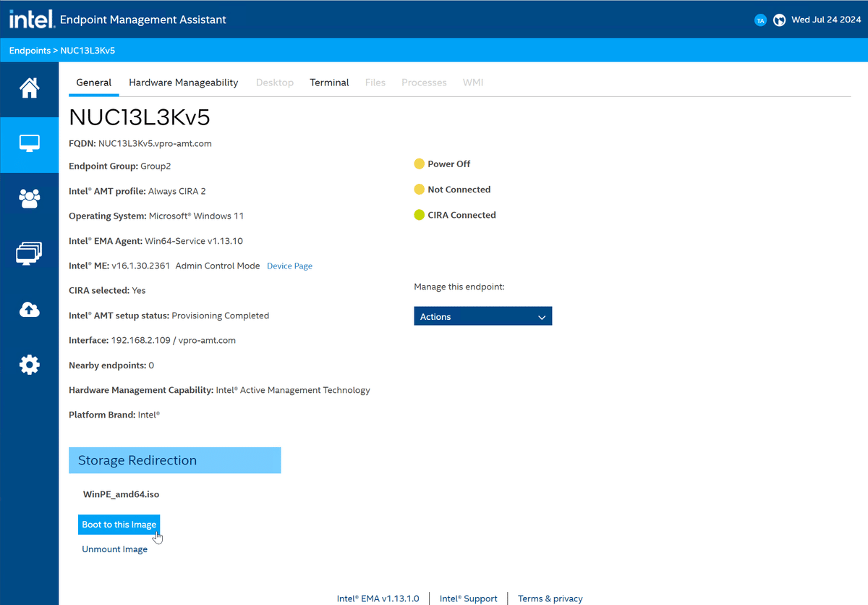The height and width of the screenshot is (605, 868).
Task: Click the Intel logo
Action: click(32, 20)
